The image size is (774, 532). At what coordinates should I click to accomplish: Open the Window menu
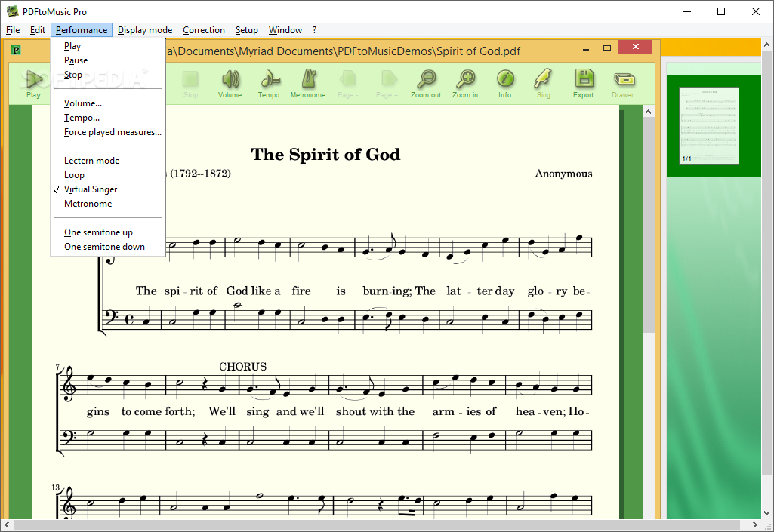285,30
